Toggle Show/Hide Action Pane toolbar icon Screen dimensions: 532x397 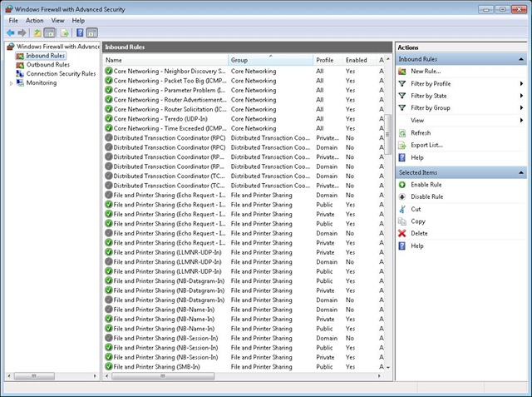coord(92,33)
